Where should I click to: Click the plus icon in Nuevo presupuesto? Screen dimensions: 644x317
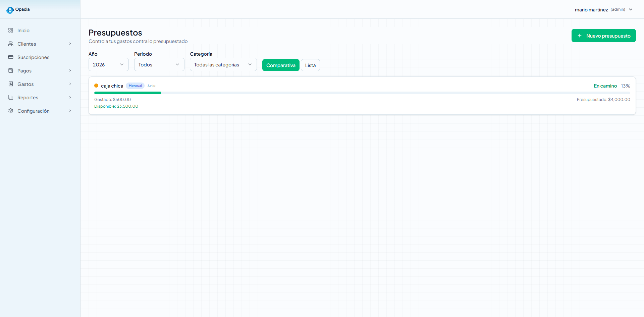point(580,36)
